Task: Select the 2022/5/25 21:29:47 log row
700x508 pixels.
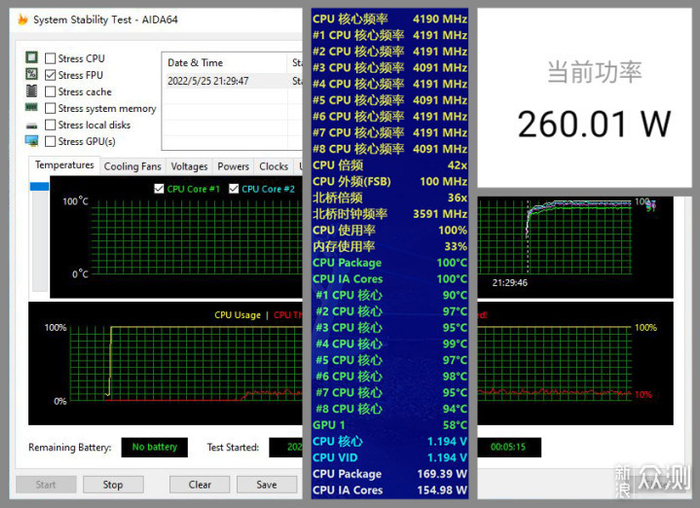Action: click(233, 81)
